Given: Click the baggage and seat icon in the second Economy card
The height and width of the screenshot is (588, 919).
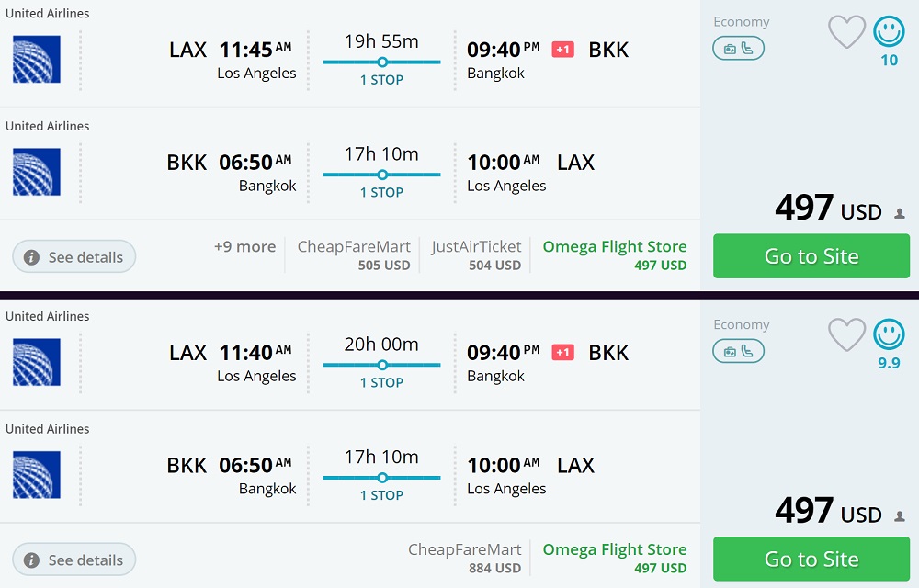Looking at the screenshot, I should coord(738,351).
